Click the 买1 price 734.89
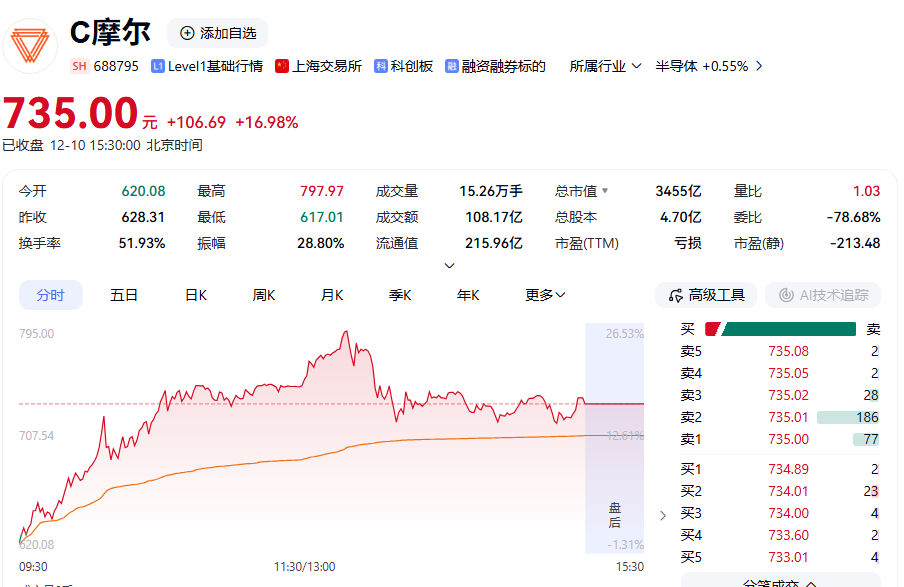The width and height of the screenshot is (904, 587). pyautogui.click(x=788, y=469)
